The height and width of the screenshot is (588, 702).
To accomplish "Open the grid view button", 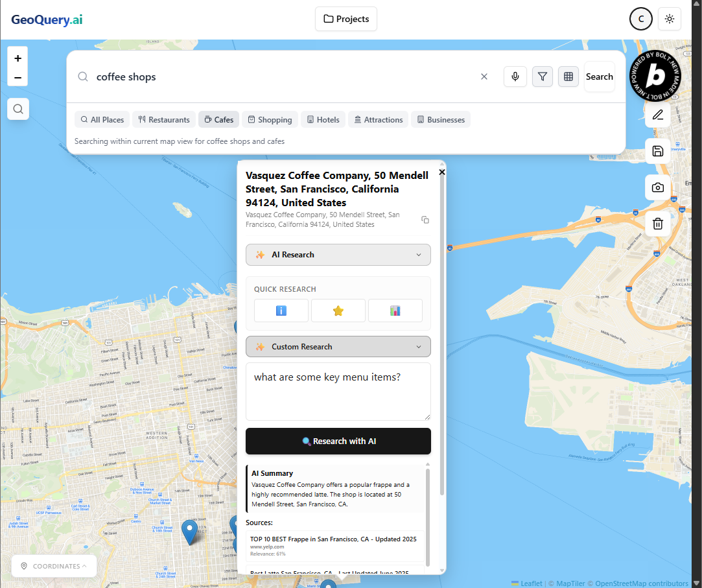I will [x=568, y=76].
